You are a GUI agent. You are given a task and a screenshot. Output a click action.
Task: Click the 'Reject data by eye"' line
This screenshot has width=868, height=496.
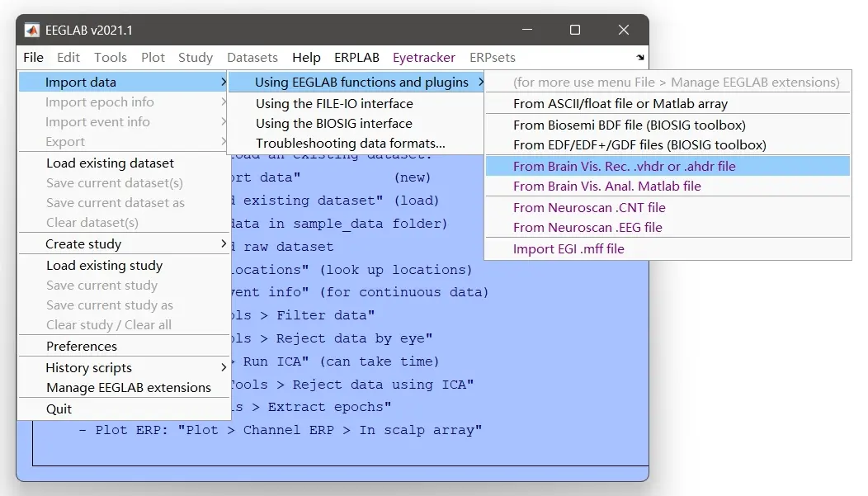[333, 338]
